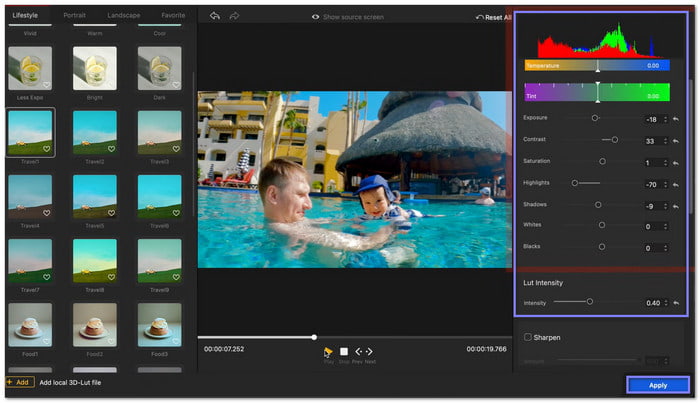Favorite the Travel5 LUT with its heart

click(111, 213)
